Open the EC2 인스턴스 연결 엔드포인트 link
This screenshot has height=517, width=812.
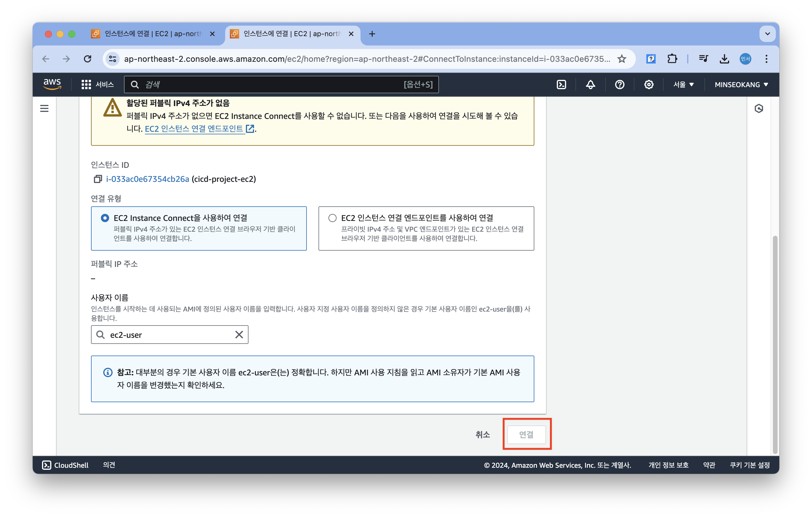click(194, 129)
